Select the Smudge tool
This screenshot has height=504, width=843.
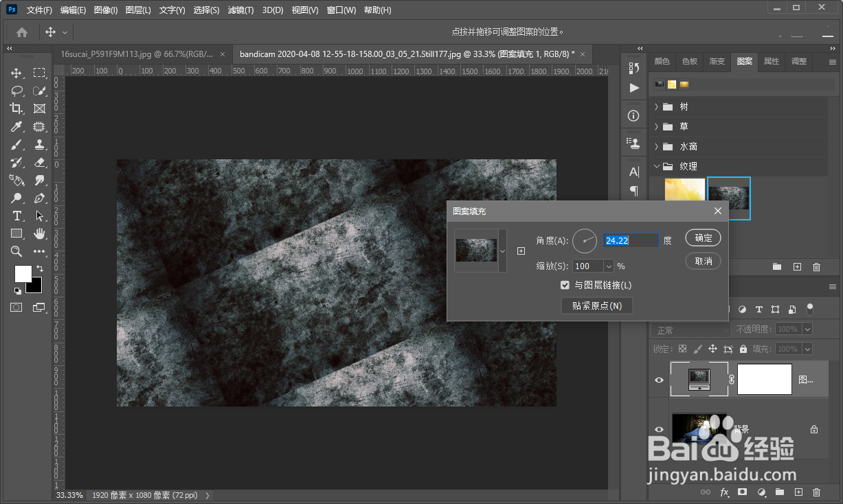(40, 180)
